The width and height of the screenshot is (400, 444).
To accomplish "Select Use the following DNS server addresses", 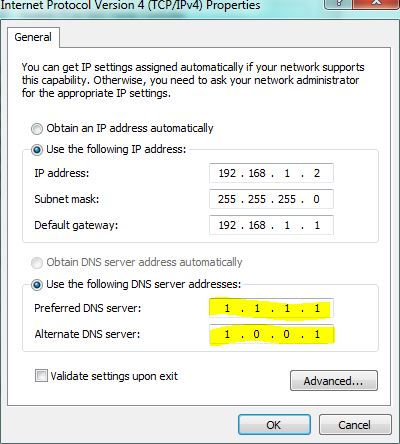I will (37, 285).
